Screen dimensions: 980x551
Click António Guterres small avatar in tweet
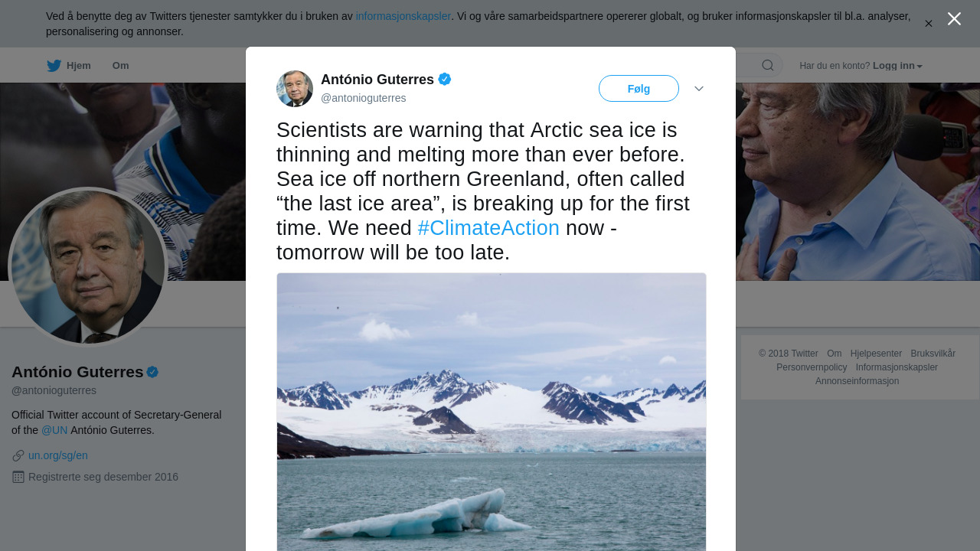[x=295, y=89]
